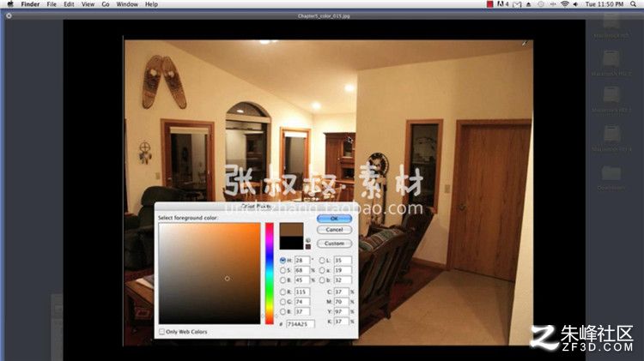Image resolution: width=644 pixels, height=361 pixels.
Task: Open the View menu
Action: pyautogui.click(x=88, y=4)
